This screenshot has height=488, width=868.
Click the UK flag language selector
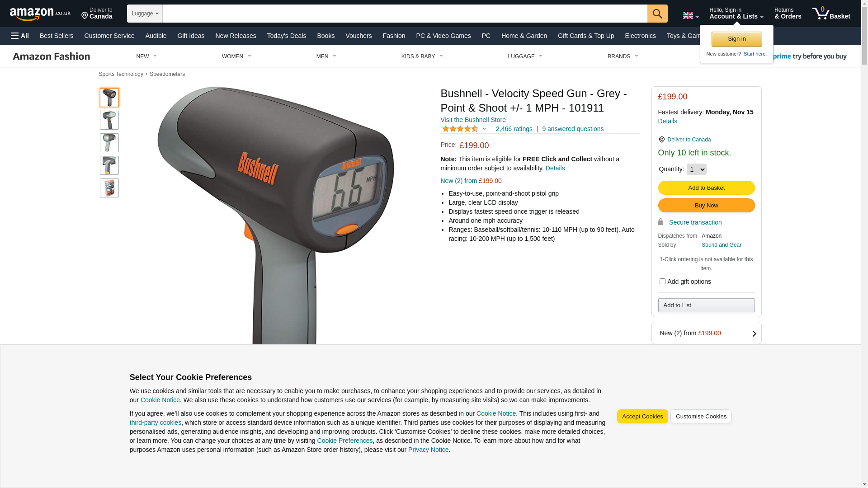[x=690, y=15]
